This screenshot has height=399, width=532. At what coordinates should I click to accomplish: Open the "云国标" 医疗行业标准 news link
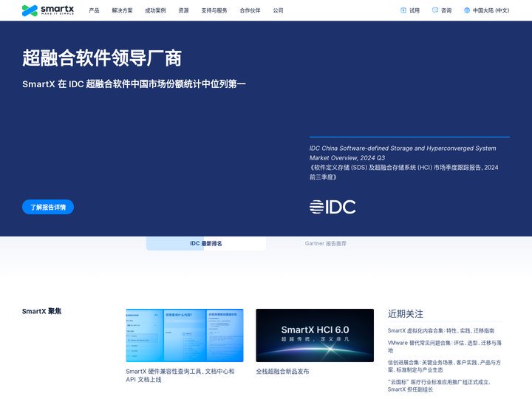439,386
